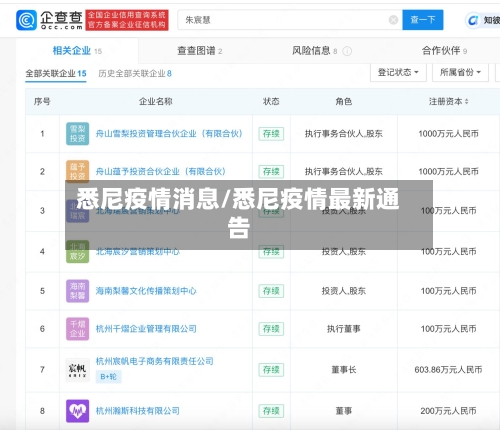Open 杭州宸帆电子商务有限责任公司 link
Screen dimensions: 500x430
point(154,361)
